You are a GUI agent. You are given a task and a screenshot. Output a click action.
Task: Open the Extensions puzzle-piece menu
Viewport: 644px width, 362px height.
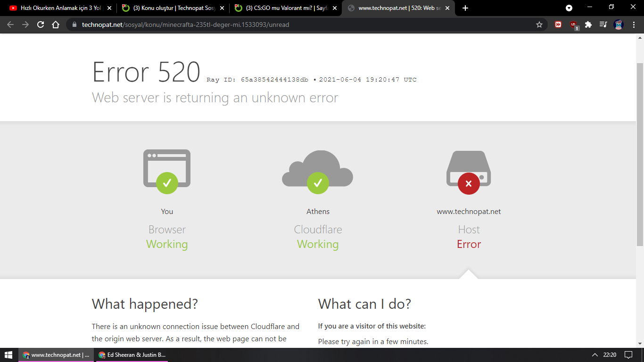(x=588, y=25)
